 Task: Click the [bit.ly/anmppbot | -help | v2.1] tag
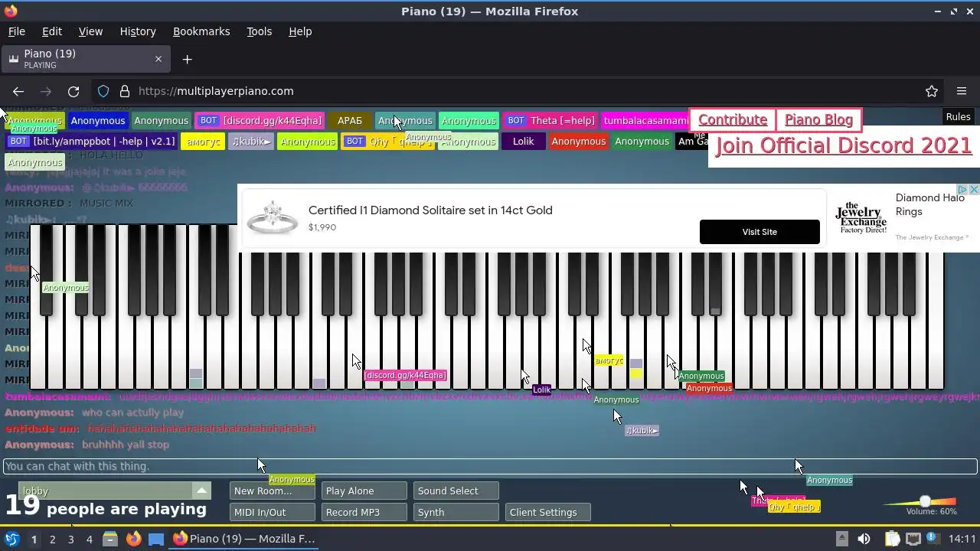[x=93, y=141]
